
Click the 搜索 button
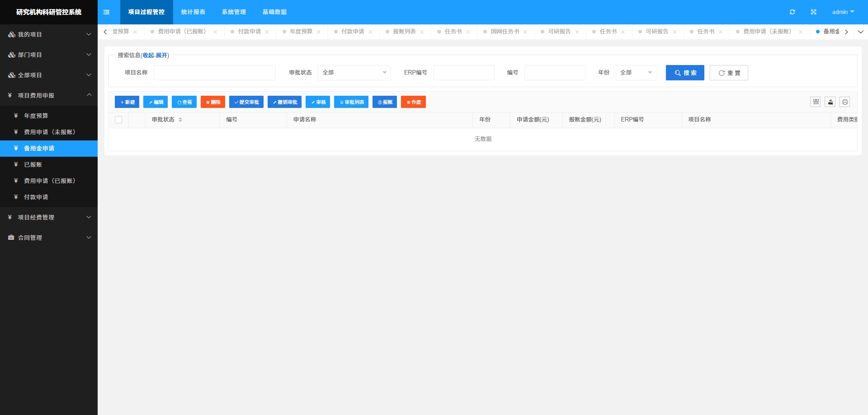pyautogui.click(x=684, y=73)
